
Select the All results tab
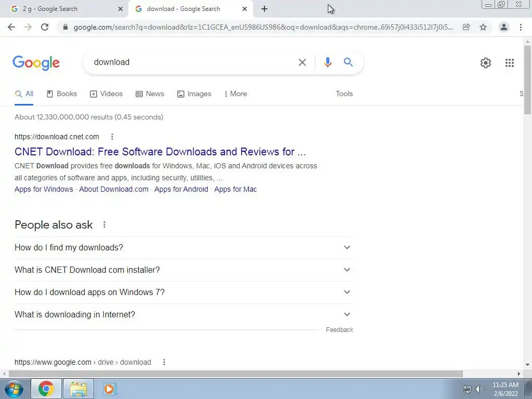point(24,94)
